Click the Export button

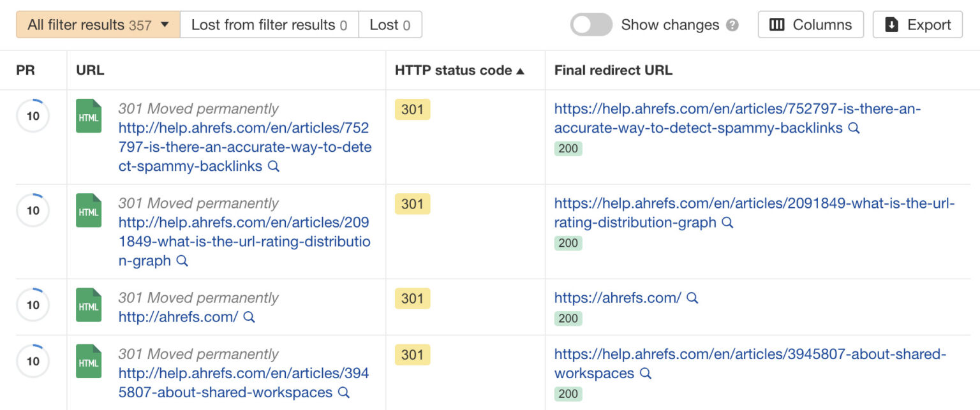coord(917,24)
